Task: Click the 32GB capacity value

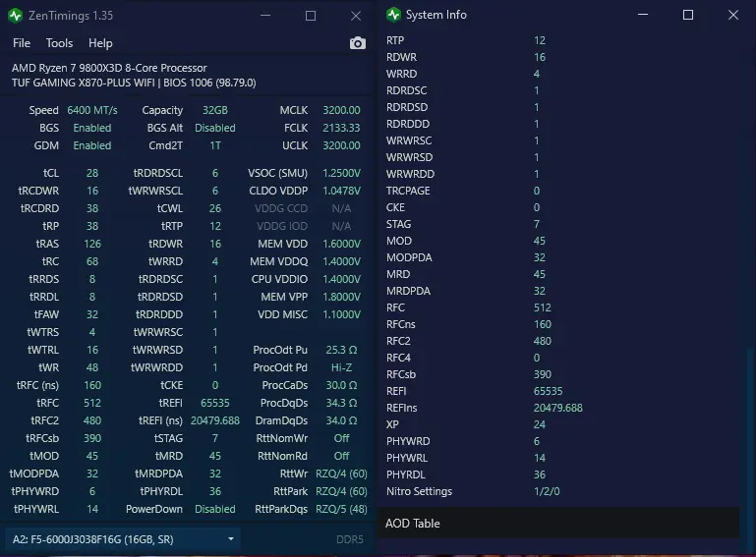Action: (215, 110)
